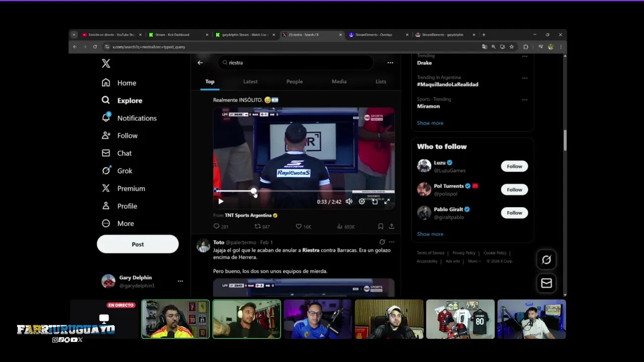Image resolution: width=644 pixels, height=362 pixels.
Task: Click the back arrow beside search box
Action: pos(200,63)
